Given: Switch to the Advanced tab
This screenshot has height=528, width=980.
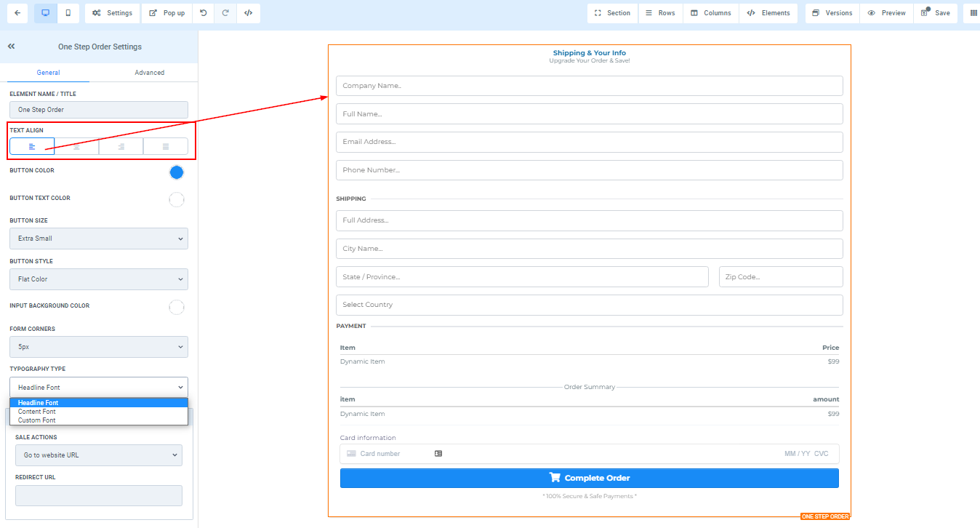Looking at the screenshot, I should (x=149, y=73).
